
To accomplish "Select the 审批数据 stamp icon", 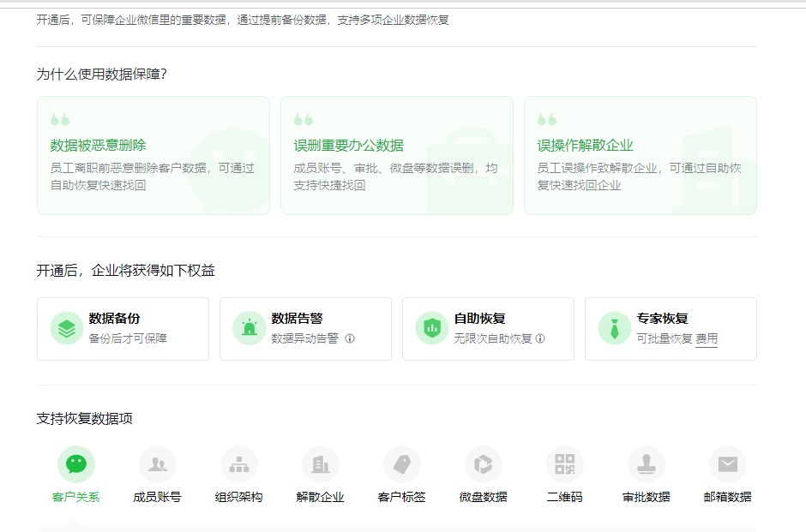I will (x=647, y=464).
